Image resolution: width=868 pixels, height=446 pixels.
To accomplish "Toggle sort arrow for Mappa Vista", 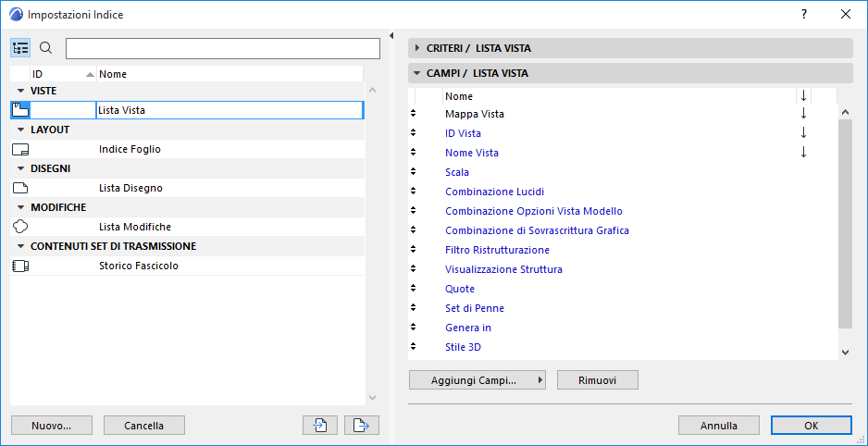I will point(804,114).
